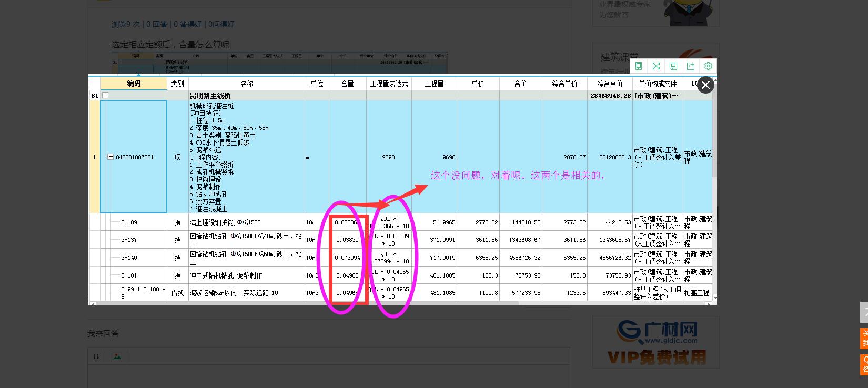This screenshot has height=388, width=868.
Task: Click the 泥浆运输5km以内 name cell
Action: 246,293
